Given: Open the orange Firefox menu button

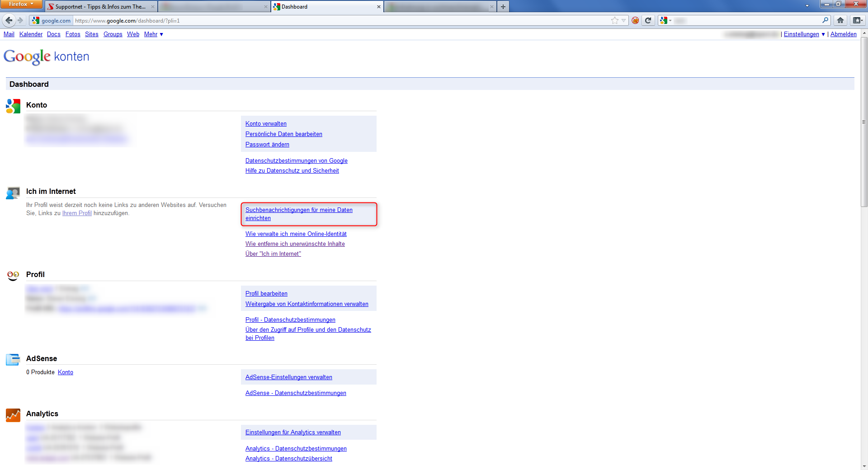Looking at the screenshot, I should pos(20,4).
